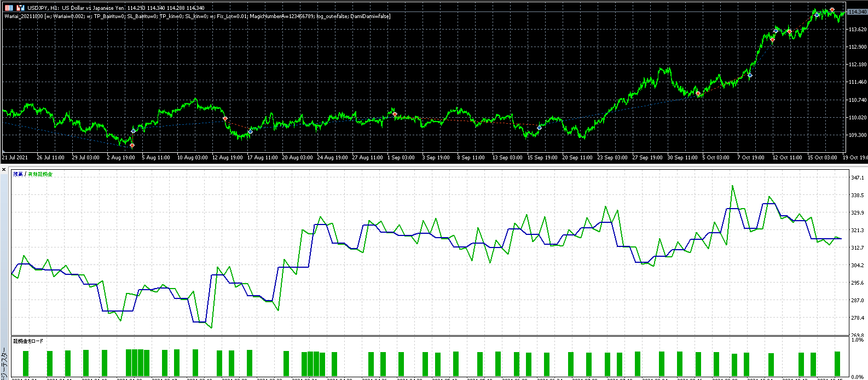The height and width of the screenshot is (380, 868).
Task: Click the 329.9 balance axis value
Action: click(858, 213)
